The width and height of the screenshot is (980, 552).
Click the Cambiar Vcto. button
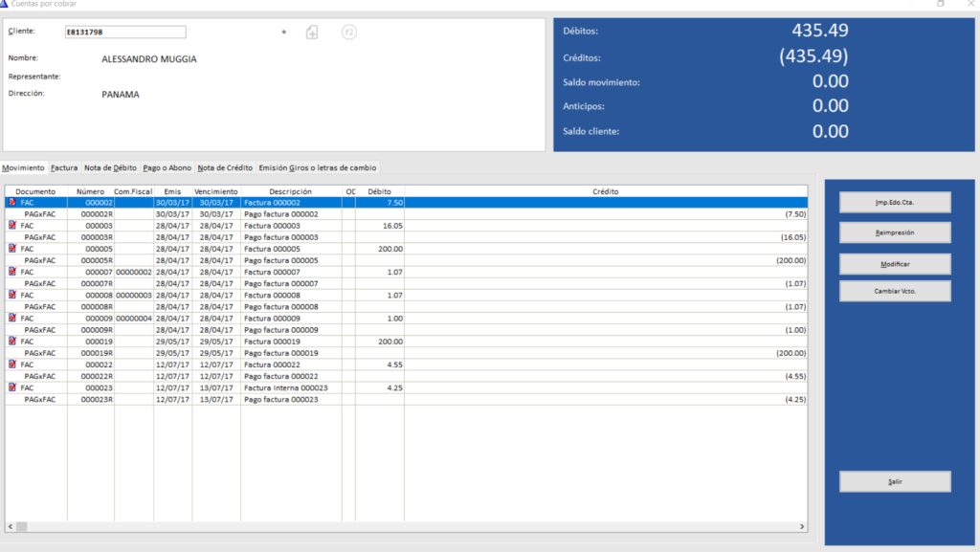[895, 291]
